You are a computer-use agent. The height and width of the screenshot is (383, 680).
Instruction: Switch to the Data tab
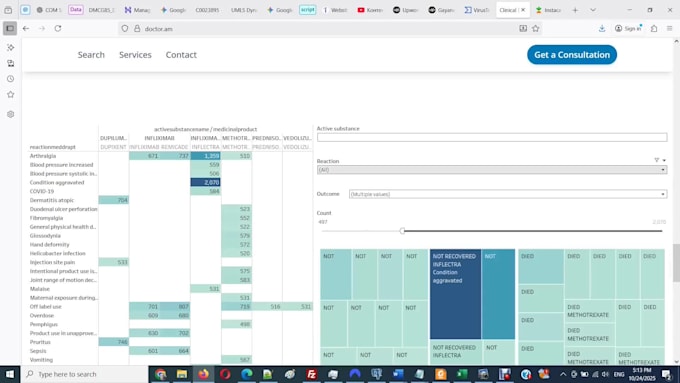(x=75, y=10)
